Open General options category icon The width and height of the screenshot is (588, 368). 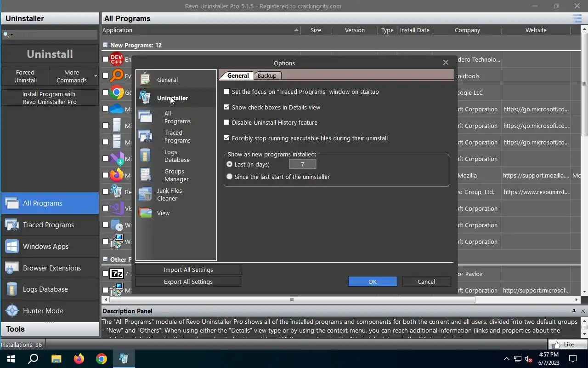click(145, 79)
